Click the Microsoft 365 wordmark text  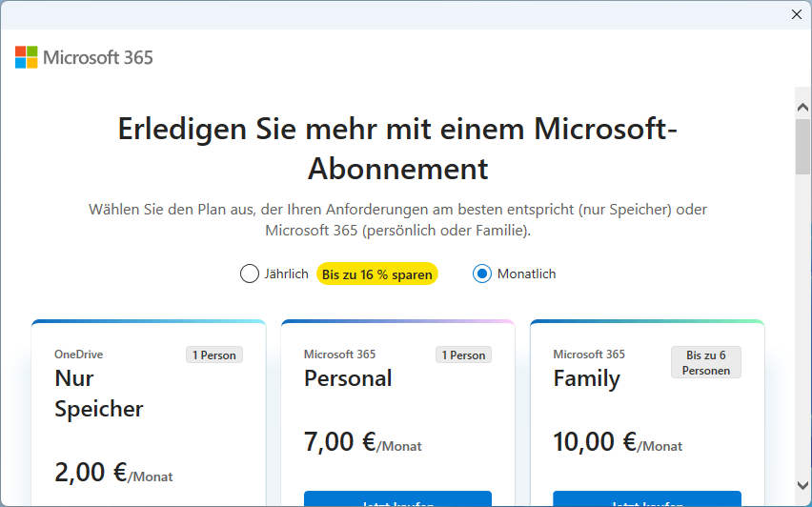pos(98,57)
